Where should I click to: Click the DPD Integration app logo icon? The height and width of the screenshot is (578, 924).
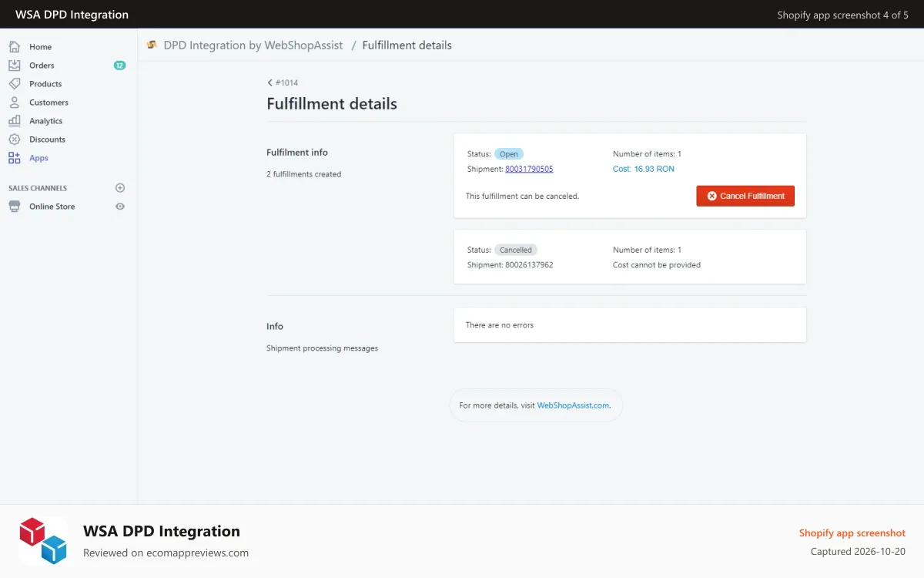point(152,45)
